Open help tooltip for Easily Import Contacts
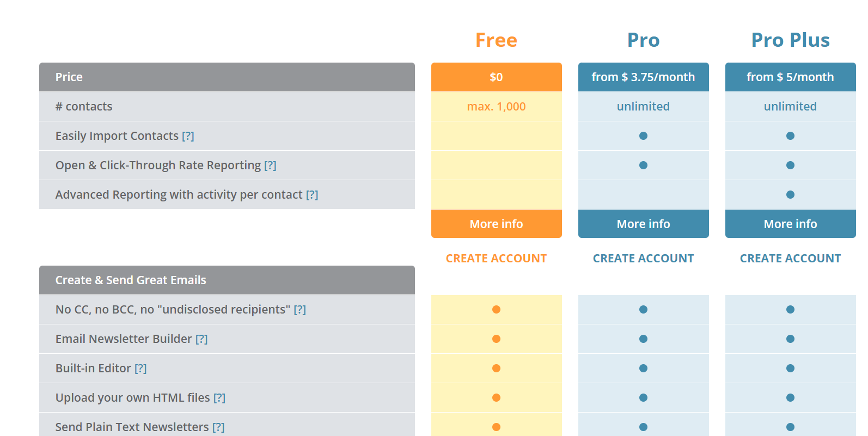 click(x=188, y=136)
